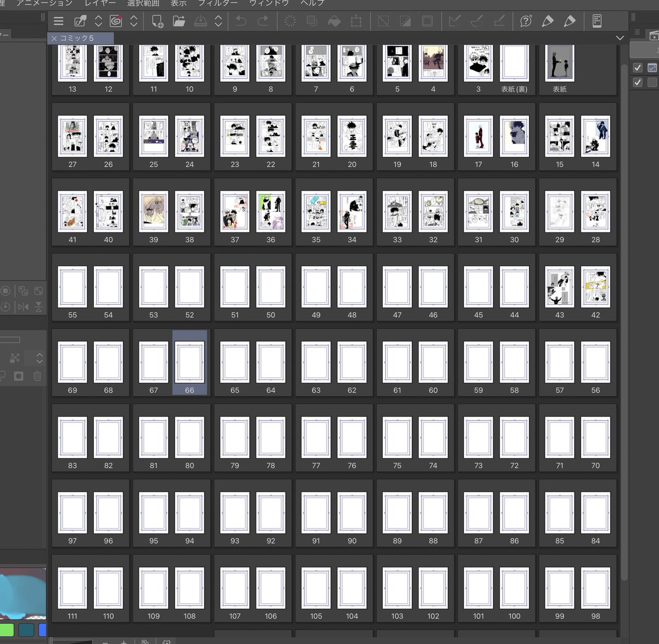659x644 pixels.
Task: Click the Save icon in command bar
Action: click(x=201, y=21)
